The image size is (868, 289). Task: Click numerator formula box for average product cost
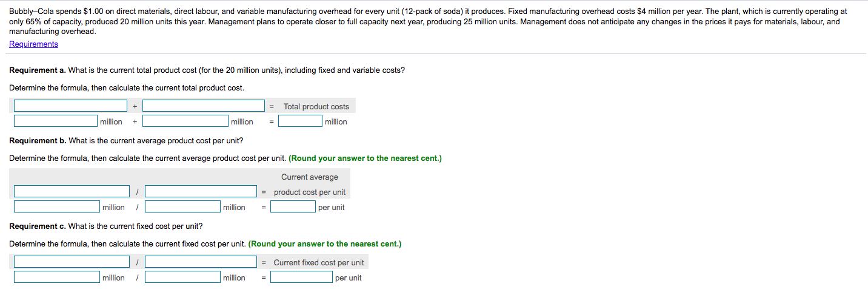point(72,192)
